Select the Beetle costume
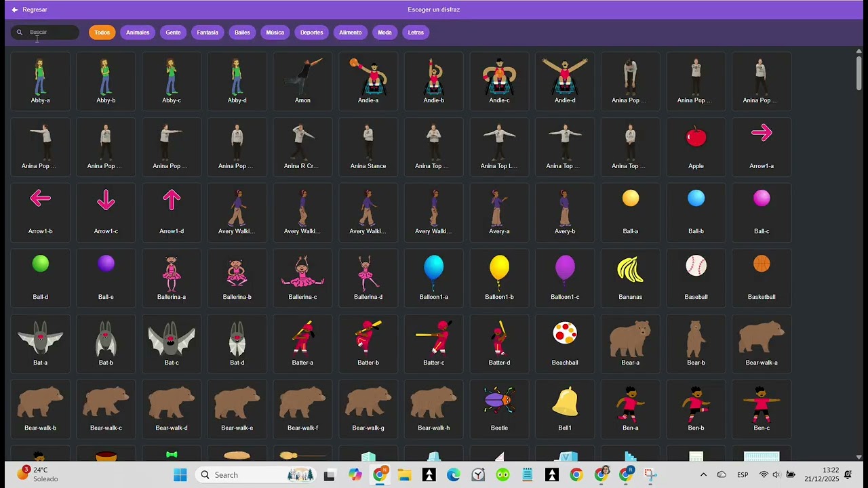 499,409
